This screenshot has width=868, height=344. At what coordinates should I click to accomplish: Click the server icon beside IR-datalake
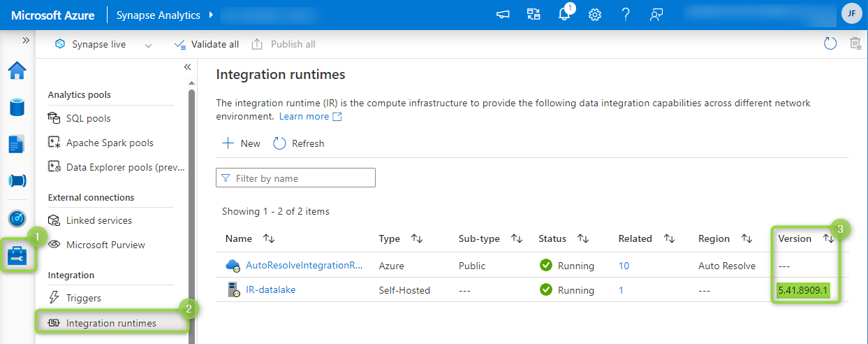tap(233, 290)
